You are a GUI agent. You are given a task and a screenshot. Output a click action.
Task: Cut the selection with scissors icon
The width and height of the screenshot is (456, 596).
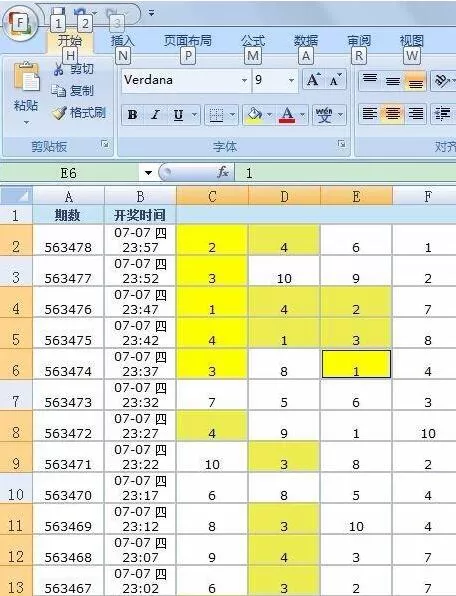pos(59,69)
